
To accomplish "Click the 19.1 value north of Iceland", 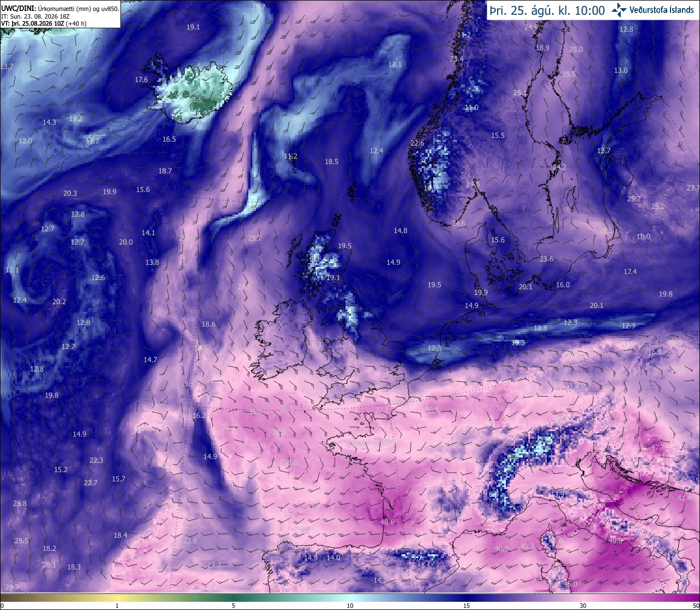I will click(x=193, y=27).
